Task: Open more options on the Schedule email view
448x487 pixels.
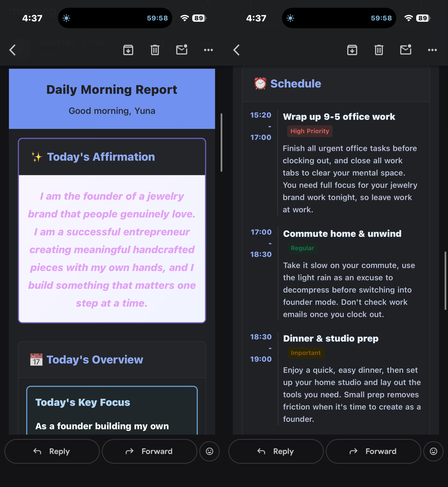Action: [433, 50]
